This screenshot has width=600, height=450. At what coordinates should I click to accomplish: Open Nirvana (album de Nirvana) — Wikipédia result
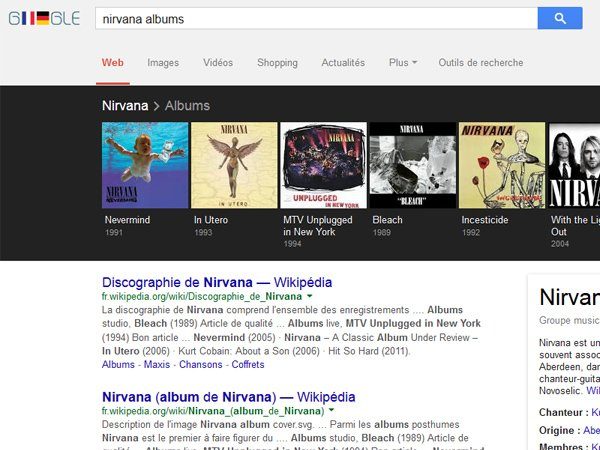228,397
